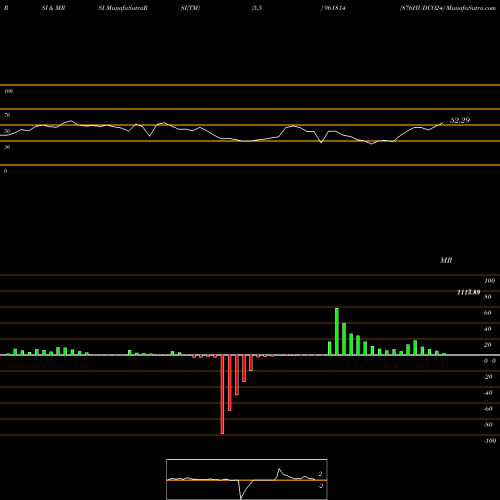This screenshot has height=500, width=500.
Task: Click the MR axis label -40
Action: [488, 393]
